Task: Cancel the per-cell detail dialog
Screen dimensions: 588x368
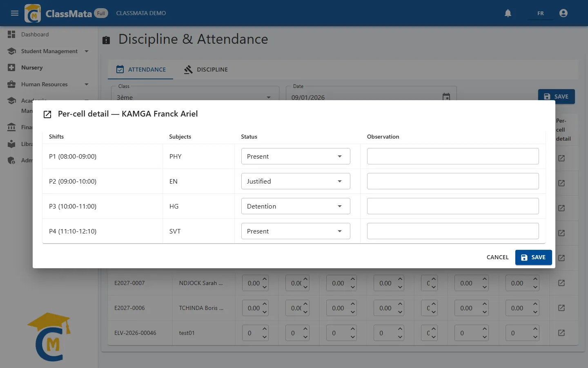Action: point(497,257)
